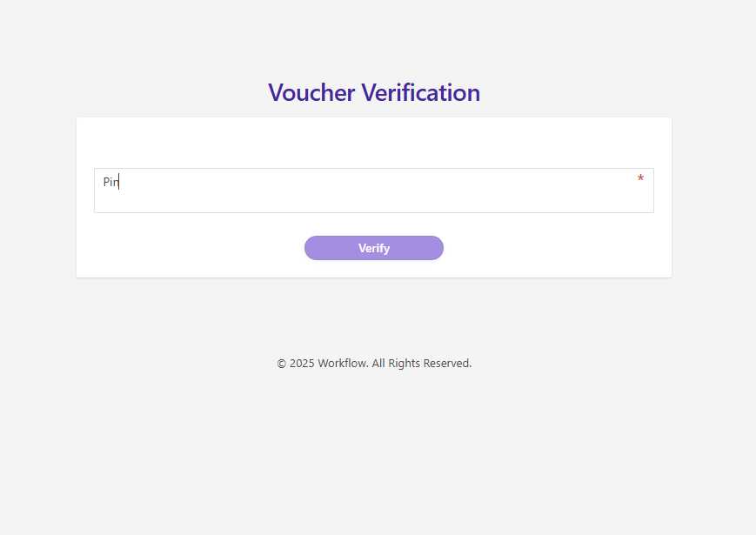756x535 pixels.
Task: Click the Pin placeholder label
Action: [x=110, y=182]
